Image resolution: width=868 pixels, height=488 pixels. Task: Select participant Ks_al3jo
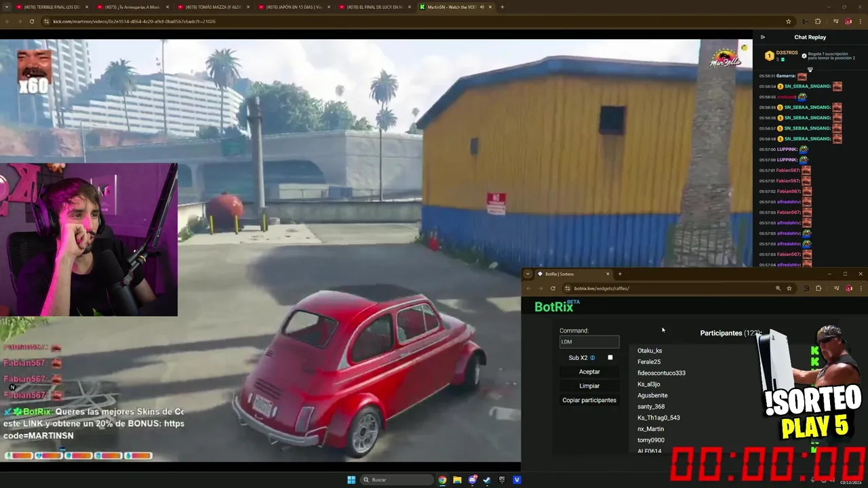point(649,384)
